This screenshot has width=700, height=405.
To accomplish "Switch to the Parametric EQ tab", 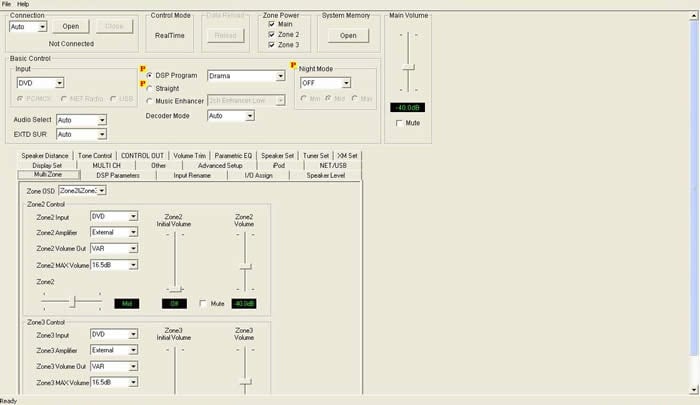I will coord(234,156).
